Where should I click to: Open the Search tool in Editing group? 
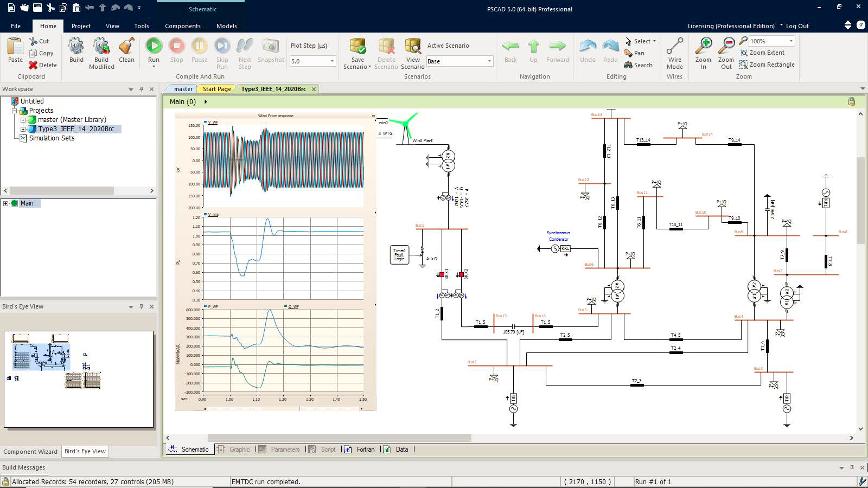pyautogui.click(x=638, y=65)
